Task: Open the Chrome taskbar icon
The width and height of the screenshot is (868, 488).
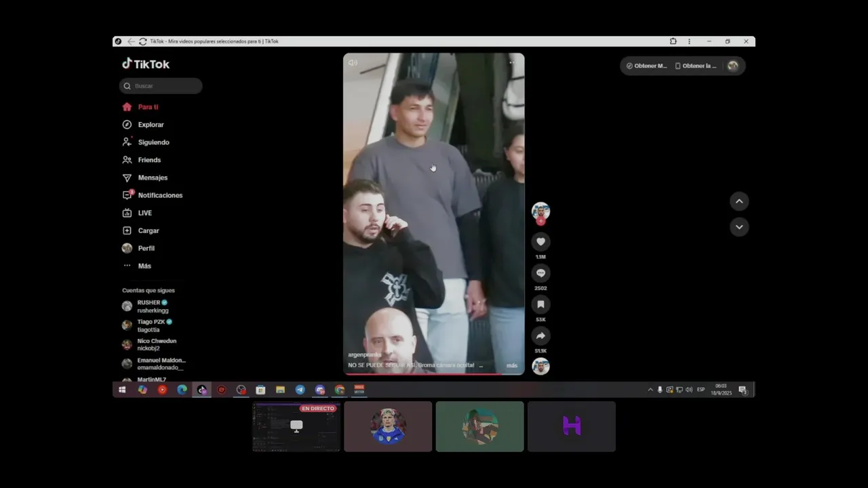Action: click(340, 390)
